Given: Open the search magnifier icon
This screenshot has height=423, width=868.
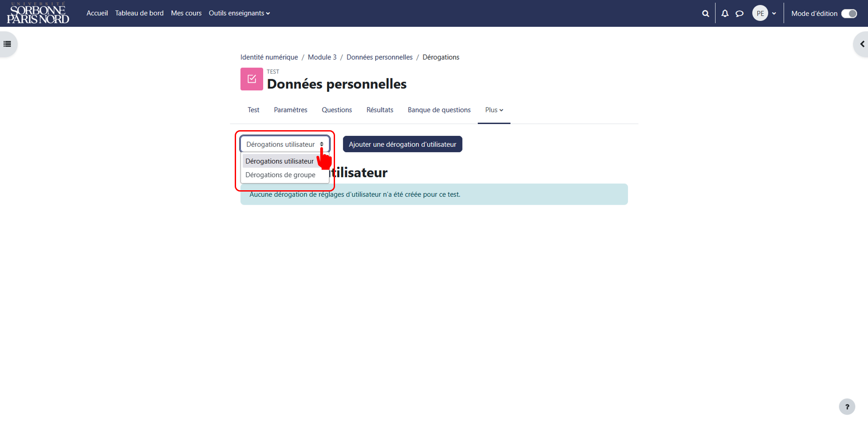Looking at the screenshot, I should click(705, 13).
